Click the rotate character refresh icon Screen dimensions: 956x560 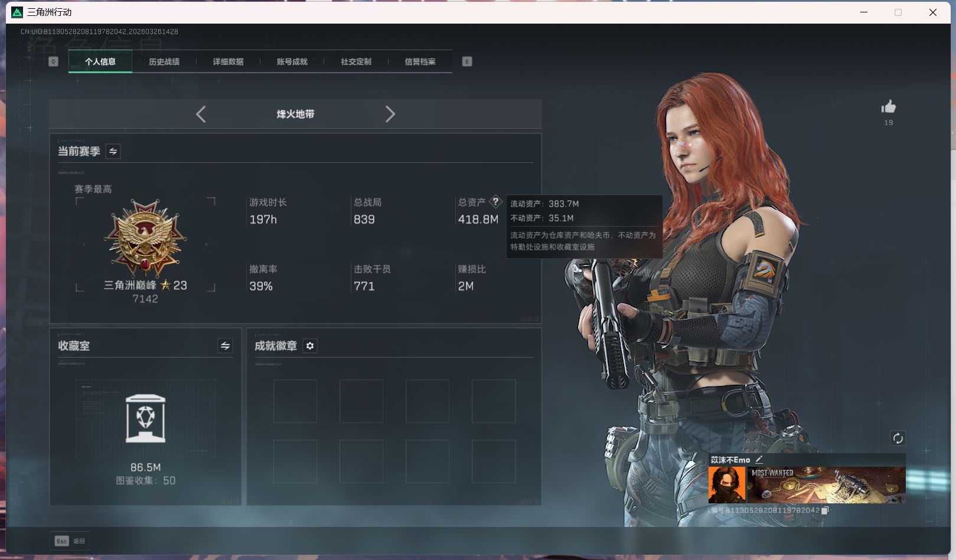coord(898,438)
